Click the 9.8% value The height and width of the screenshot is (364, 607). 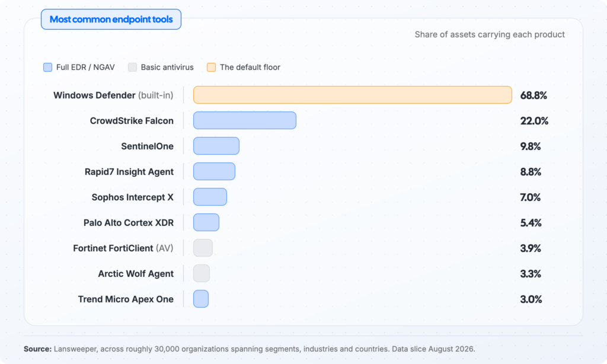coord(531,146)
